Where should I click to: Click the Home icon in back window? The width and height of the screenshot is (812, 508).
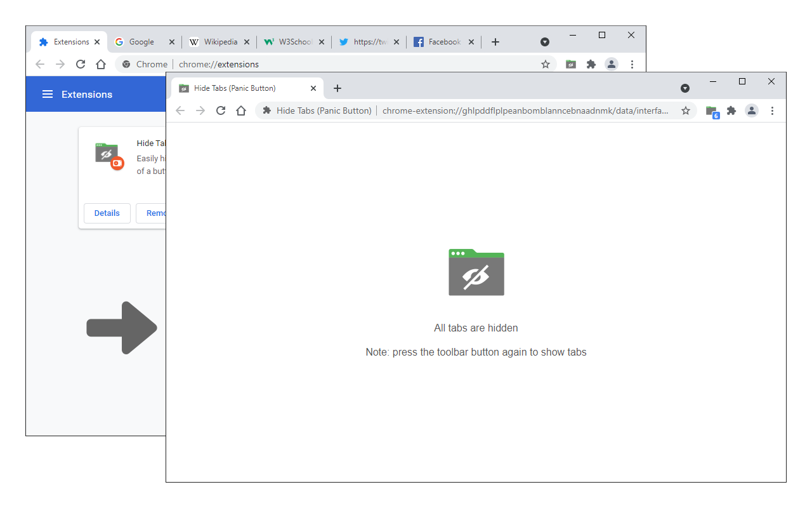click(100, 64)
